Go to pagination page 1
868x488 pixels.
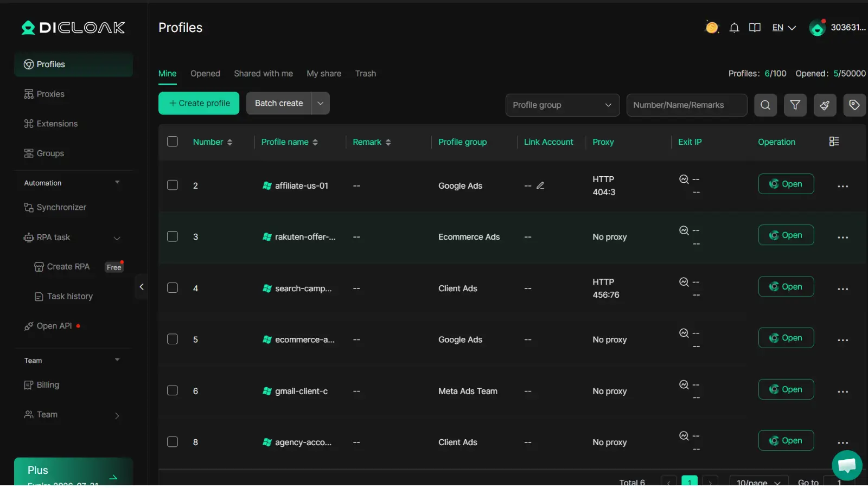689,481
